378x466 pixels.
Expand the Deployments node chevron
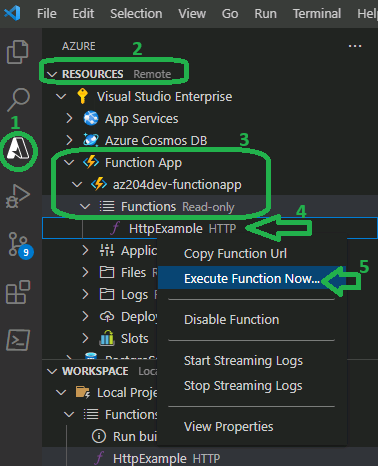(x=85, y=316)
